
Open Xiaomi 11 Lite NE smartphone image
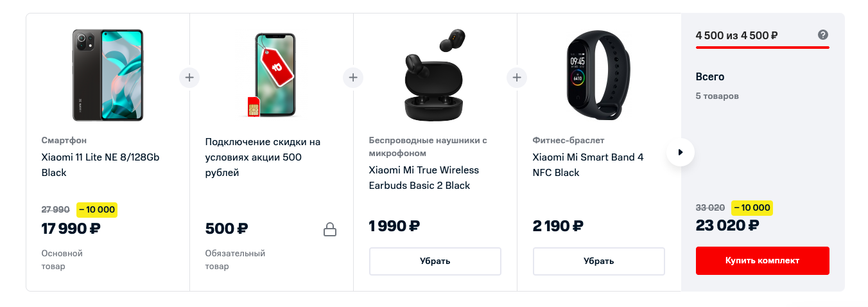(108, 75)
